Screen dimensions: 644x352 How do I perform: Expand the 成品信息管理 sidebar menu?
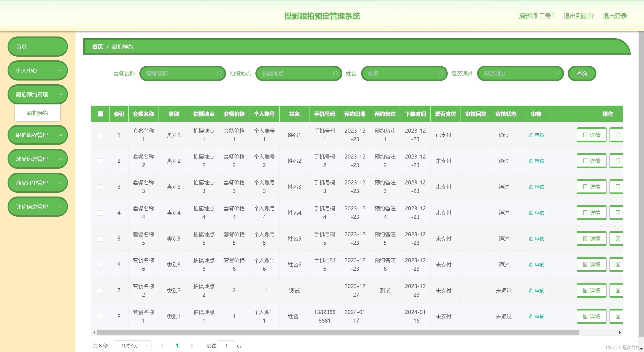click(38, 159)
